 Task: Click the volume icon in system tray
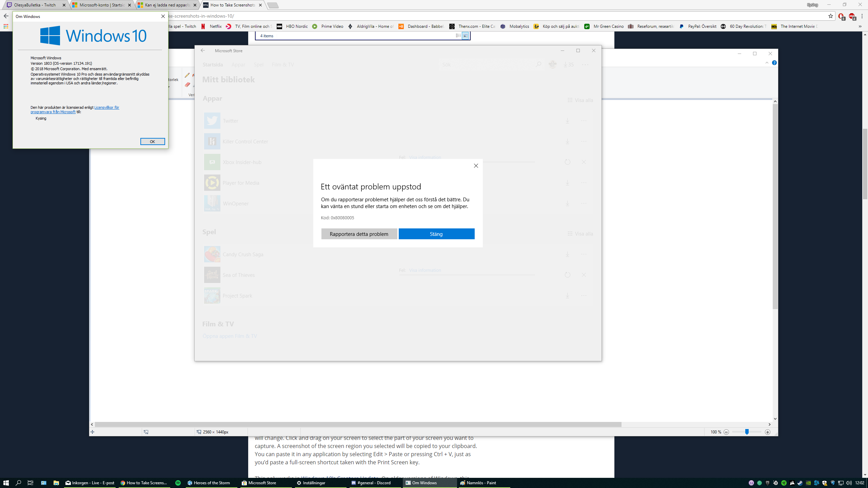pos(849,483)
